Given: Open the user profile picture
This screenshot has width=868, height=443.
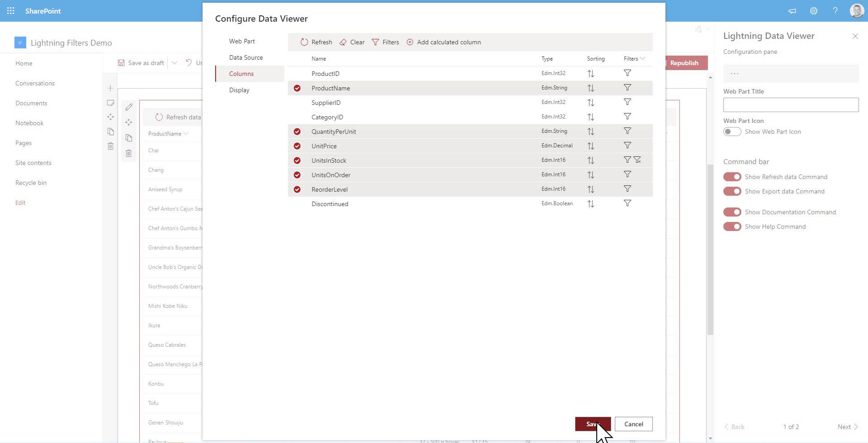Looking at the screenshot, I should tap(857, 11).
